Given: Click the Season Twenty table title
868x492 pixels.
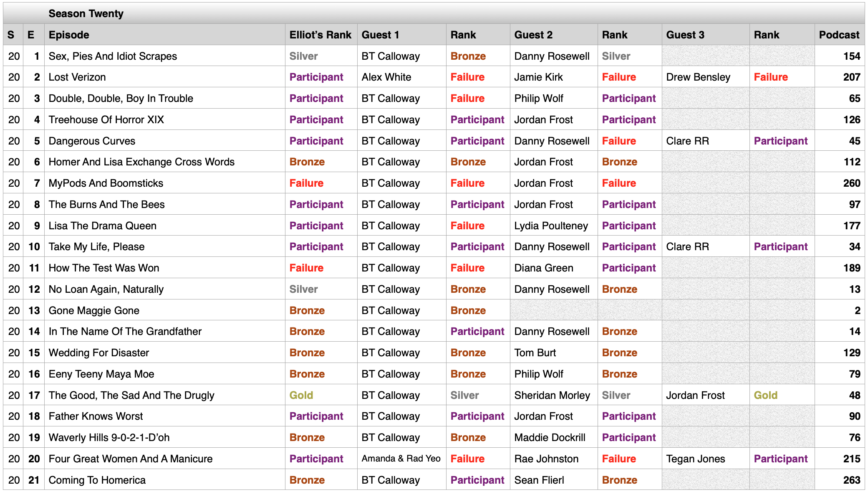Looking at the screenshot, I should click(x=86, y=13).
